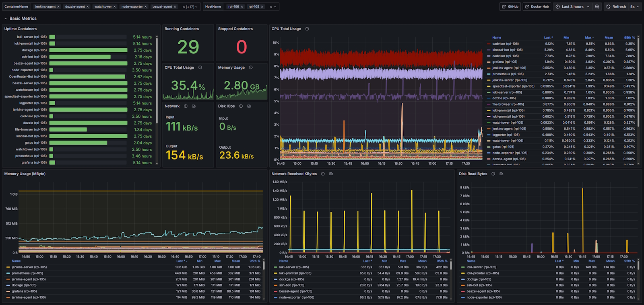Click info icon next to CPU Total Usage graph title
Viewport: 644px width, 305px height.
(x=307, y=29)
